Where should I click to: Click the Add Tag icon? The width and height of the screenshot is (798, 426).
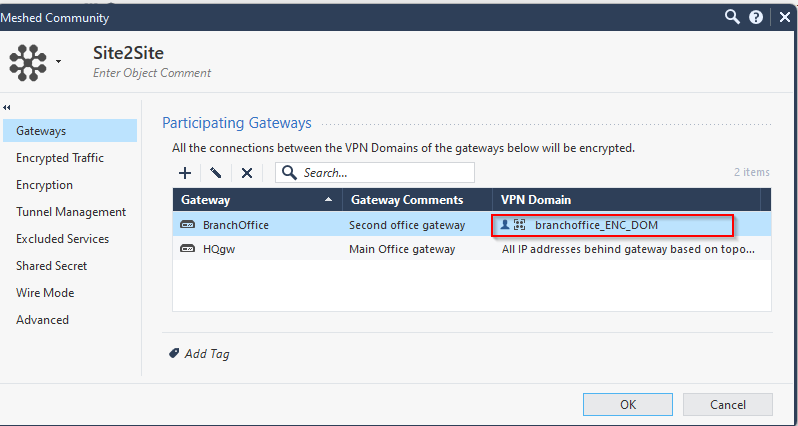point(174,353)
